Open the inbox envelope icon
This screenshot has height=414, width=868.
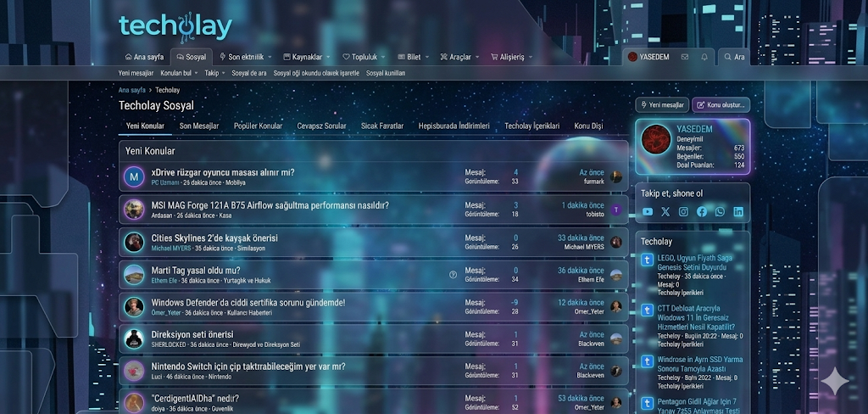click(x=685, y=57)
